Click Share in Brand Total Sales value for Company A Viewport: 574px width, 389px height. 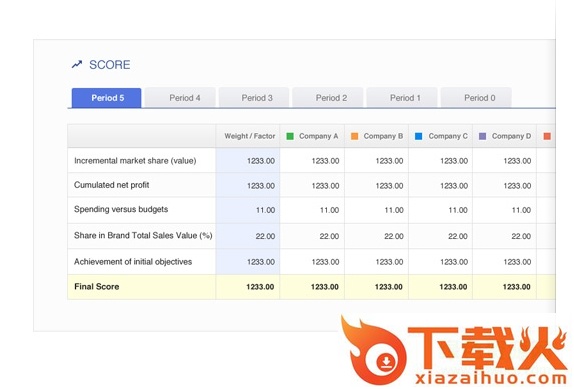click(x=329, y=236)
